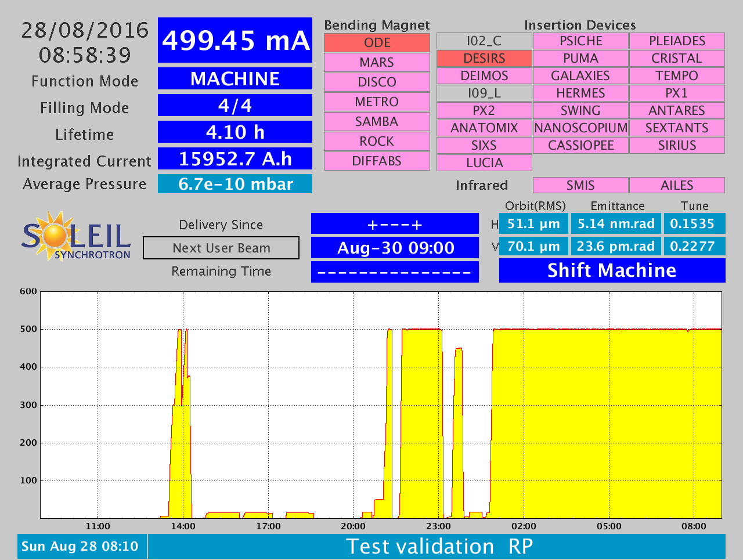Click the 02:00 tick on chart axis
The image size is (743, 560).
[524, 526]
